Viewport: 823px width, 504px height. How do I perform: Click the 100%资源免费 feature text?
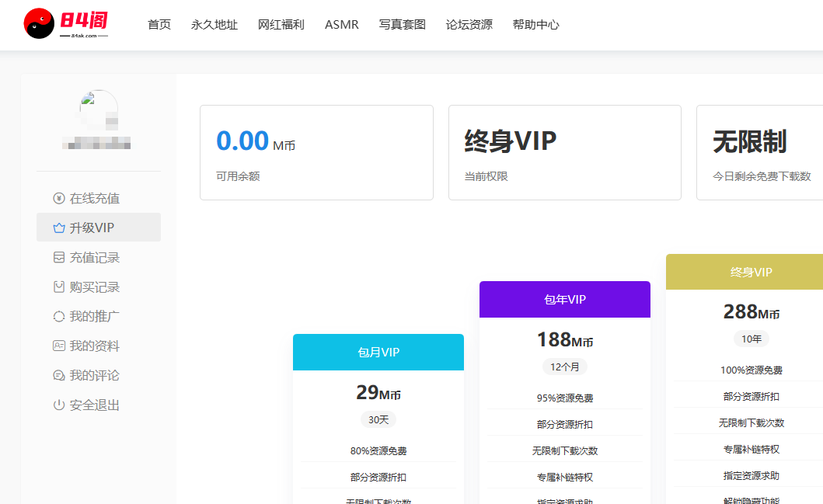tap(751, 370)
